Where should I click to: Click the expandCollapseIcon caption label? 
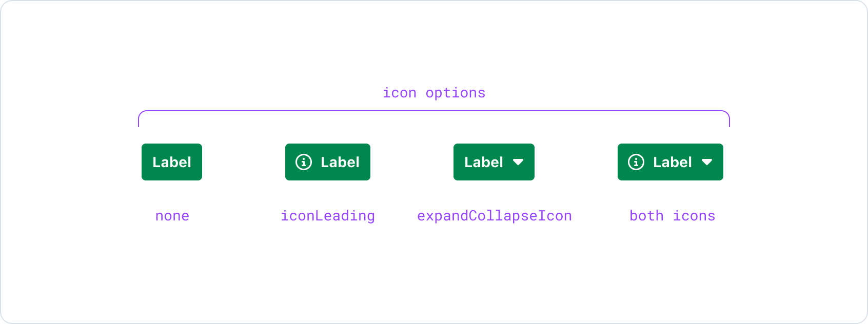tap(495, 216)
